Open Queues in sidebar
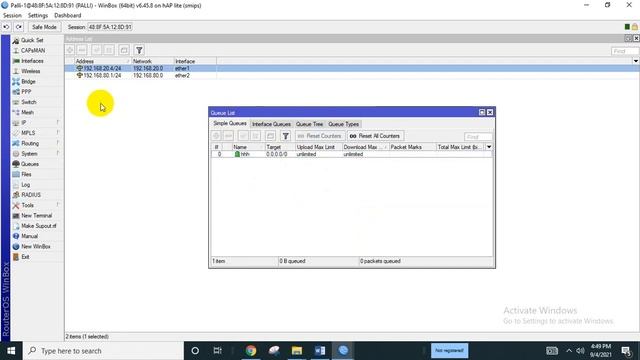This screenshot has height=360, width=640. (30, 164)
